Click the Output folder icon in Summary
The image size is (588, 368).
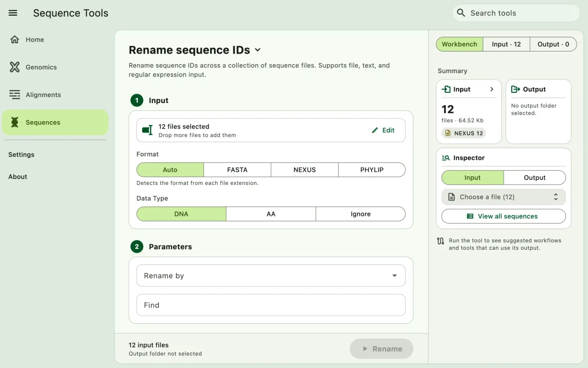[515, 89]
